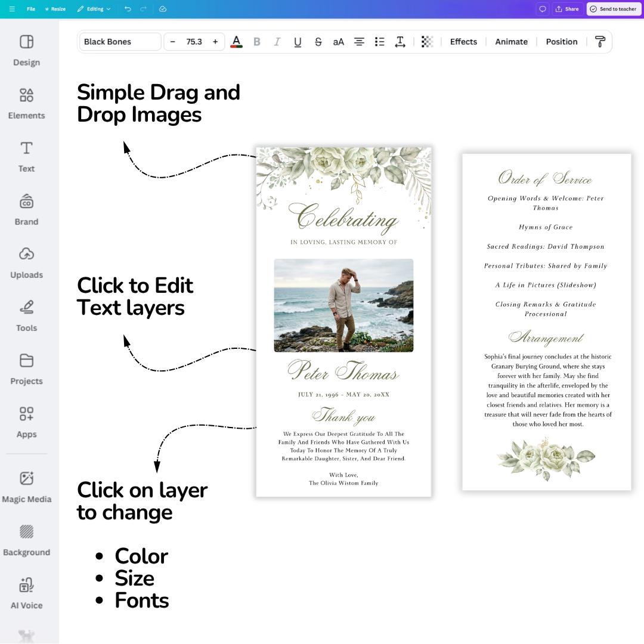Select the Celebrating script heading
Viewport: 644px width, 644px height.
tap(343, 217)
